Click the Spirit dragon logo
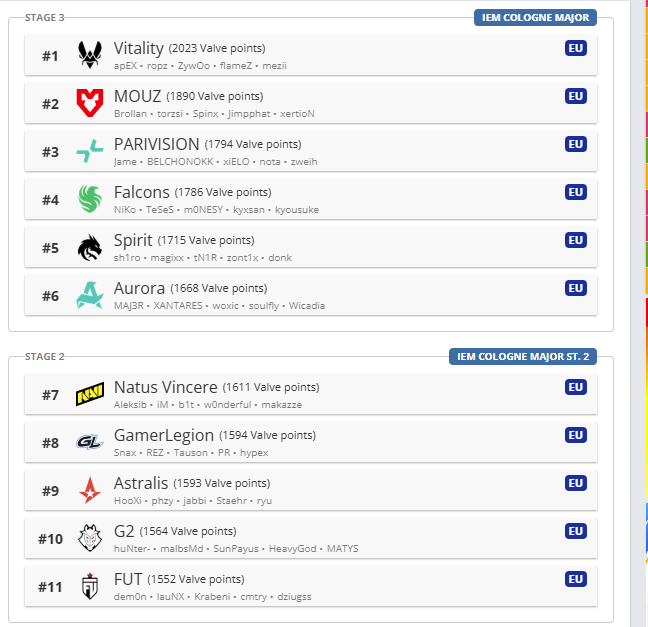Image resolution: width=648 pixels, height=627 pixels. pos(90,247)
